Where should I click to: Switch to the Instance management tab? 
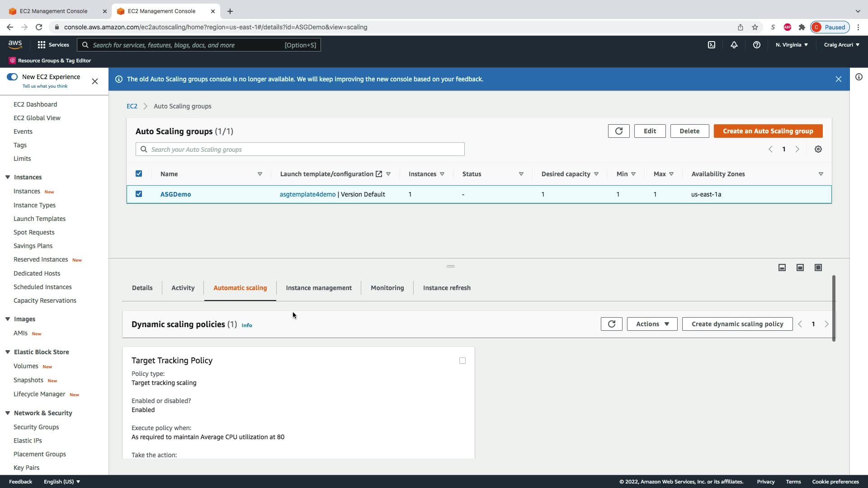click(319, 288)
